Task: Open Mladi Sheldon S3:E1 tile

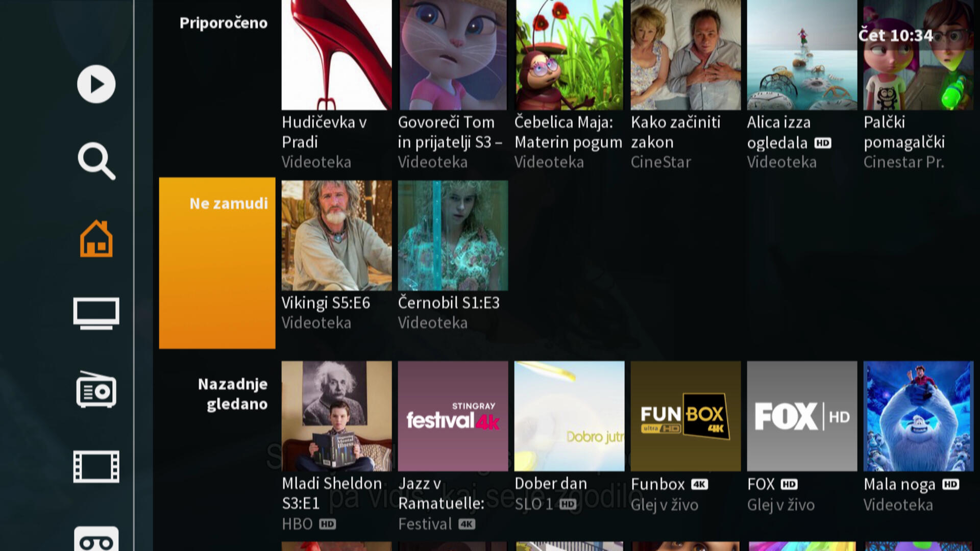Action: pyautogui.click(x=336, y=416)
